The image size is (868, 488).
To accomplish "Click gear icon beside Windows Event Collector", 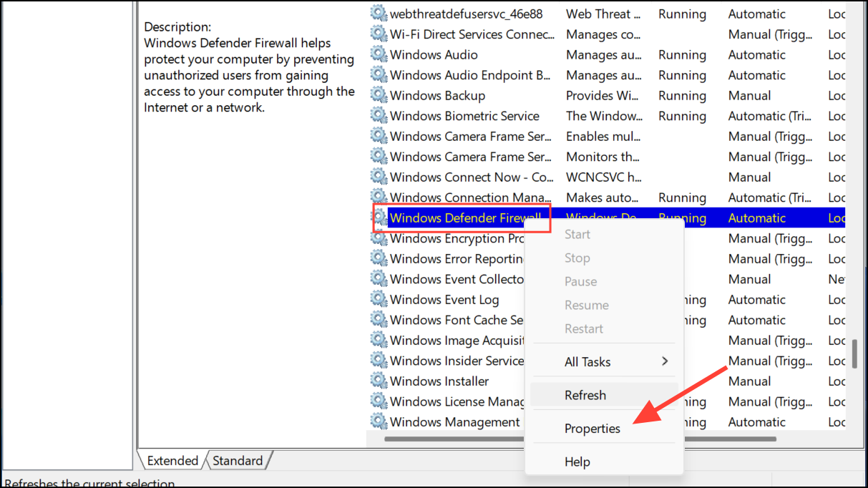I will 378,279.
